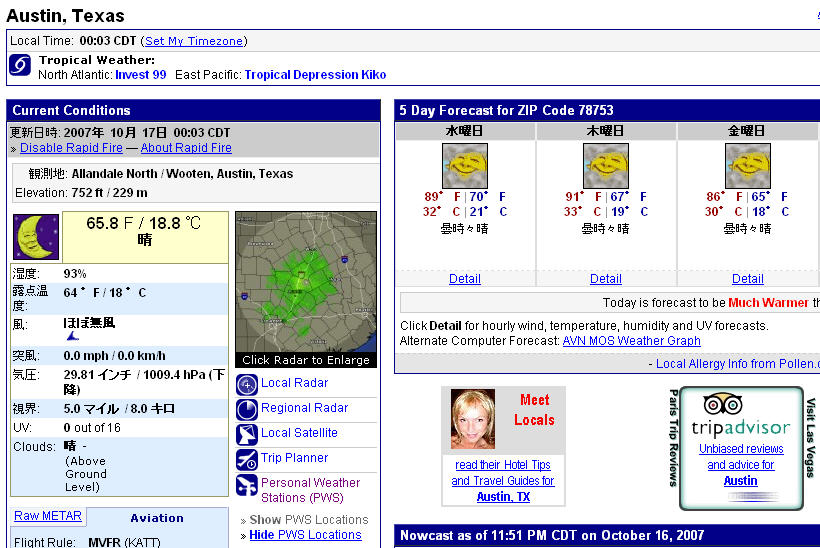Viewport: 820px width, 548px height.
Task: Click the MVFR (KATT) flight rule
Action: [124, 542]
